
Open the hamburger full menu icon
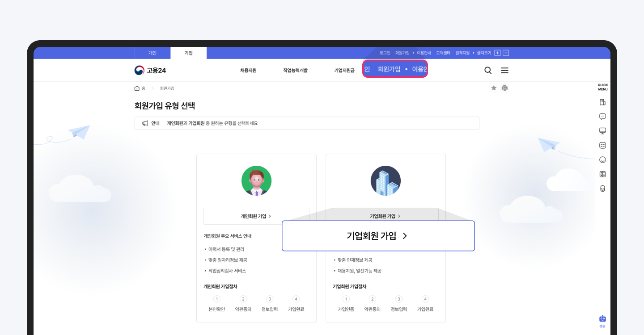(505, 71)
